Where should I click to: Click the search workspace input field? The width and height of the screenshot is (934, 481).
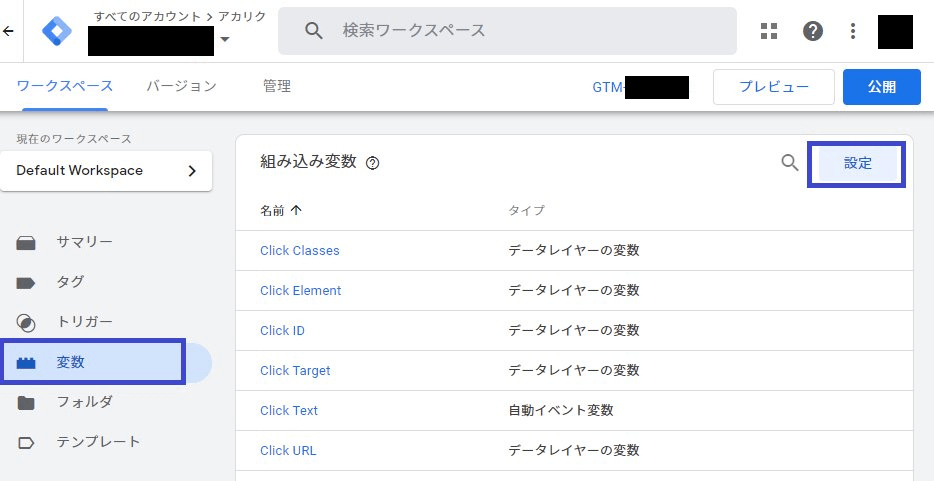(507, 31)
